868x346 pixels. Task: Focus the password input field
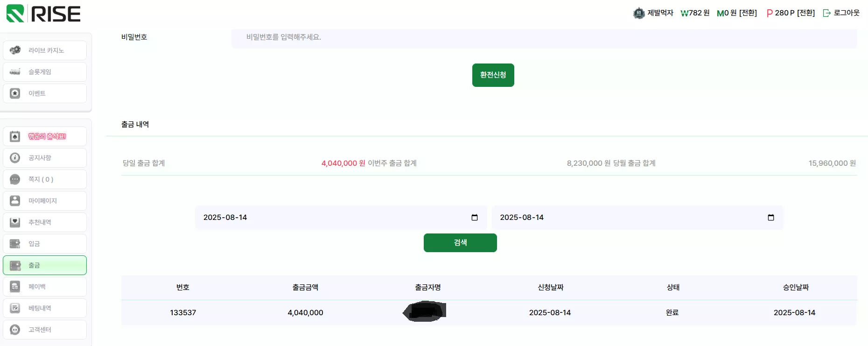(544, 38)
